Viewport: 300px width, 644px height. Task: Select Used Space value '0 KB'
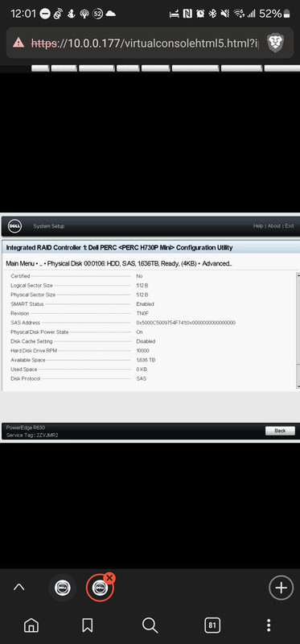coord(142,369)
